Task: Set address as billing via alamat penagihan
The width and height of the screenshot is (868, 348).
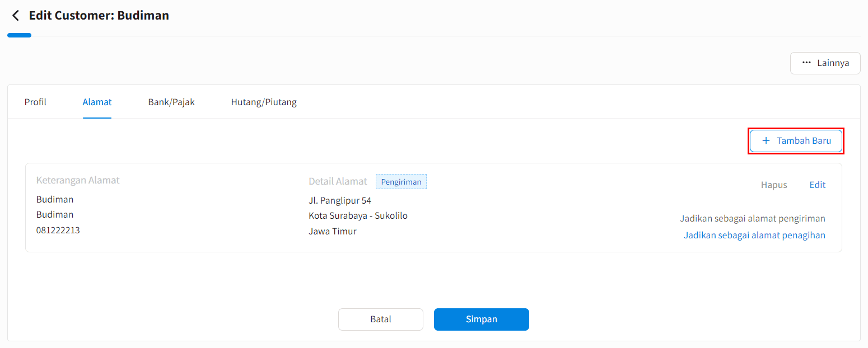Action: pos(754,235)
